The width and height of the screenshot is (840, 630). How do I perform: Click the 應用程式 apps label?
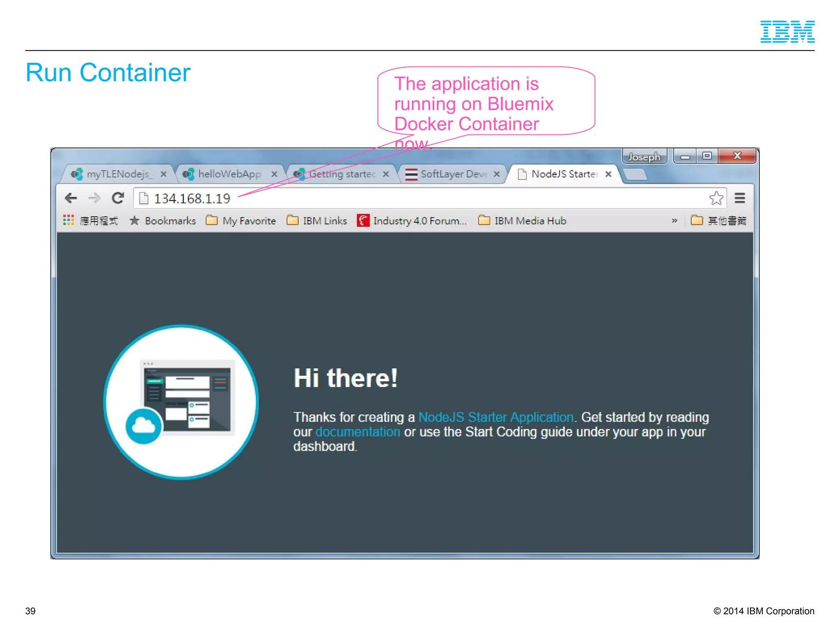click(99, 221)
